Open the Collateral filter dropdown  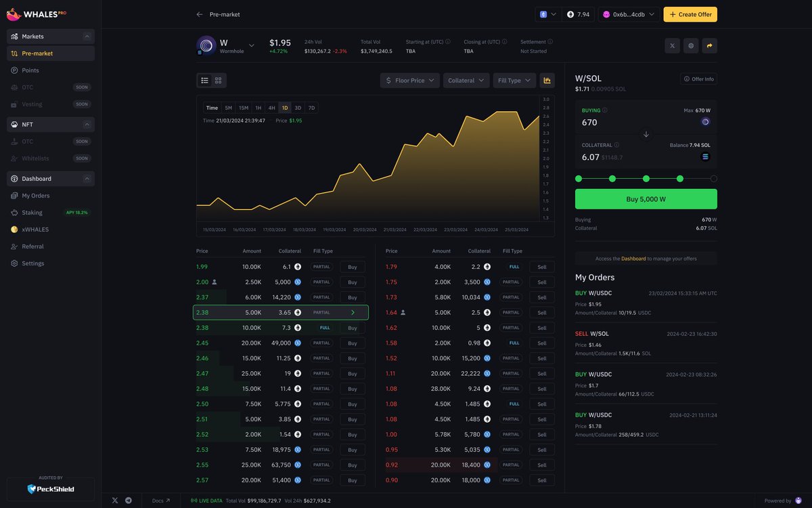[x=466, y=80]
